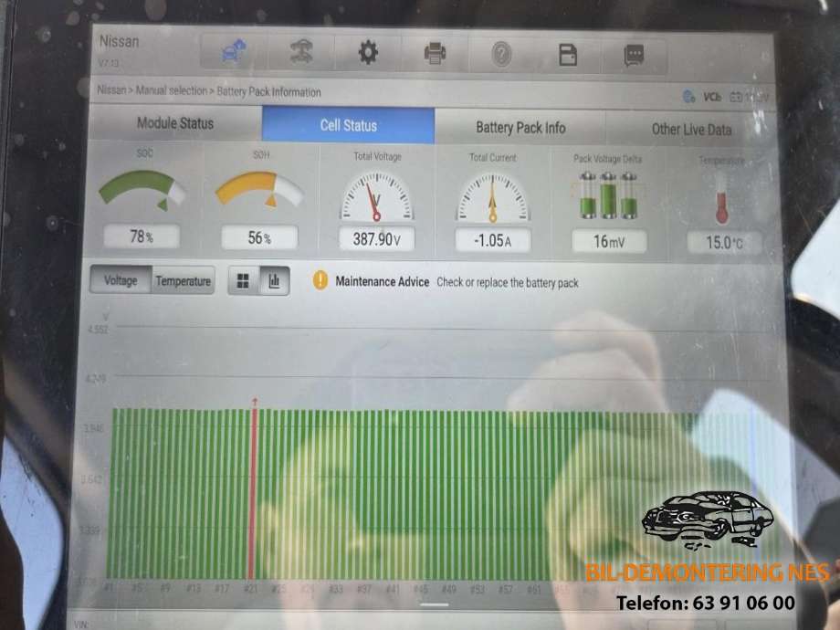
Task: Tap the SOC green gauge
Action: 142,190
